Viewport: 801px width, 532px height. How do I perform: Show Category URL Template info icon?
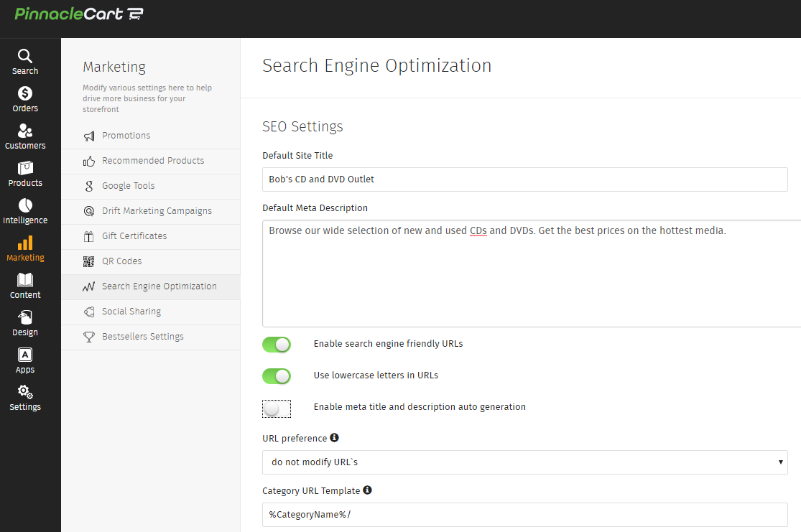click(367, 490)
